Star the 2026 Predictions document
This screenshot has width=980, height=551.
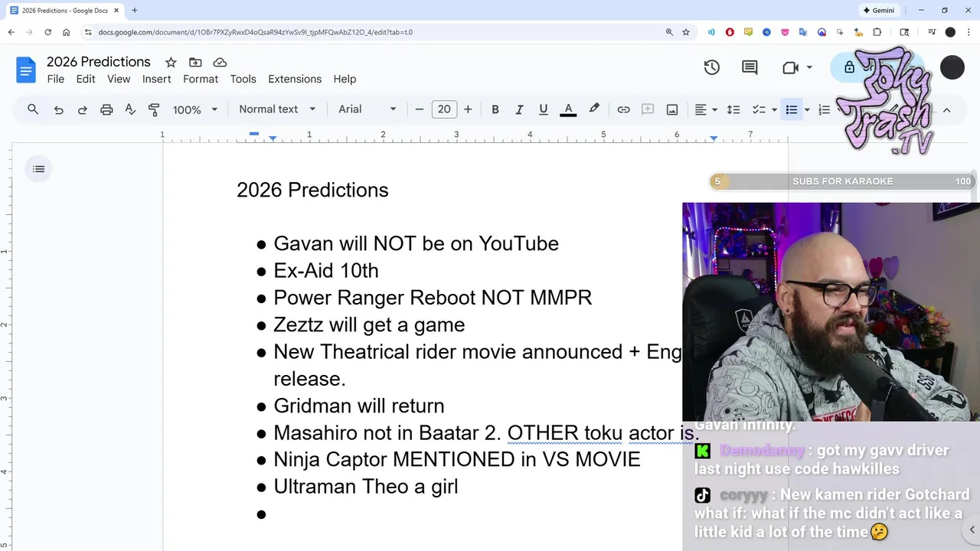171,62
